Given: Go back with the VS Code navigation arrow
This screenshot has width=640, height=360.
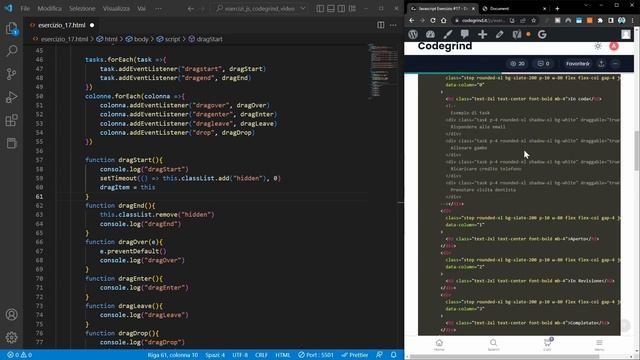Looking at the screenshot, I should click(x=191, y=8).
